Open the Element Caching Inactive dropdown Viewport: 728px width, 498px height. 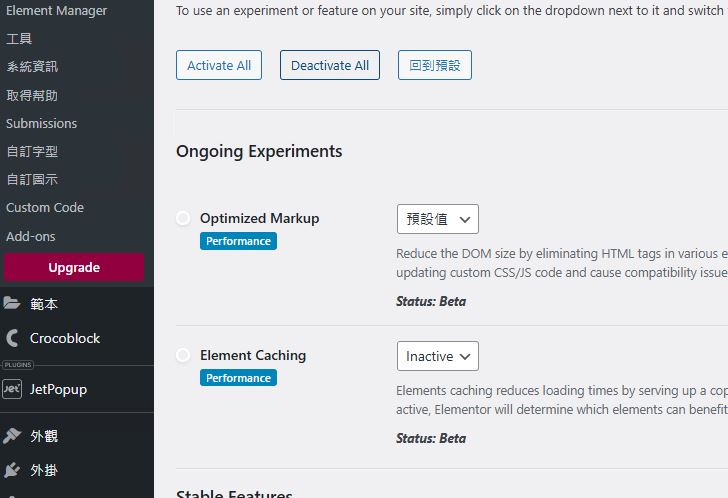[437, 356]
